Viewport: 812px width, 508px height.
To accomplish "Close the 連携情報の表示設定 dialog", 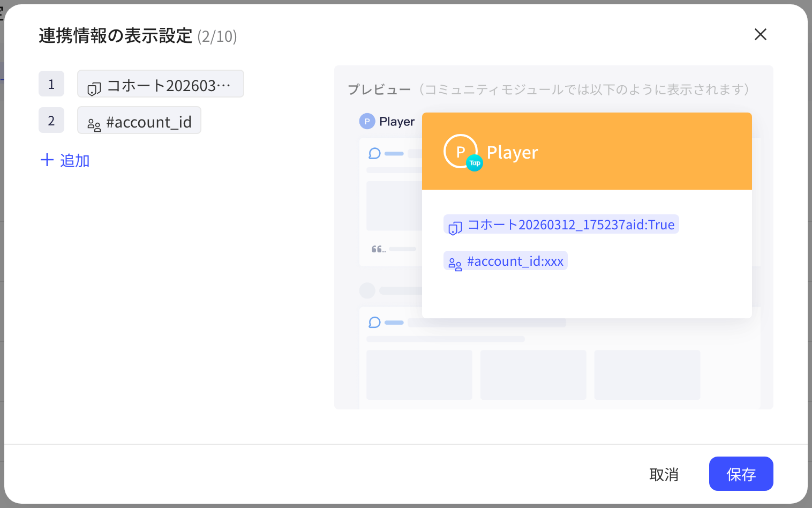I will click(760, 35).
